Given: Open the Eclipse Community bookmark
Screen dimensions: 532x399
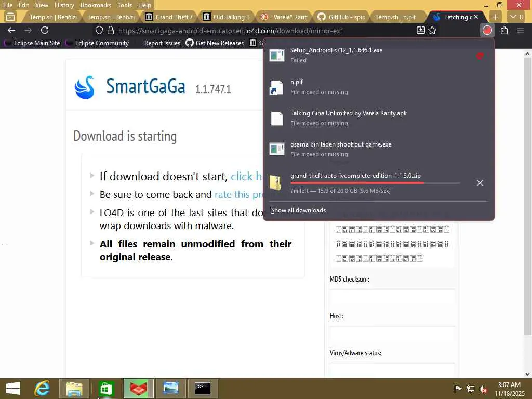Looking at the screenshot, I should (98, 43).
